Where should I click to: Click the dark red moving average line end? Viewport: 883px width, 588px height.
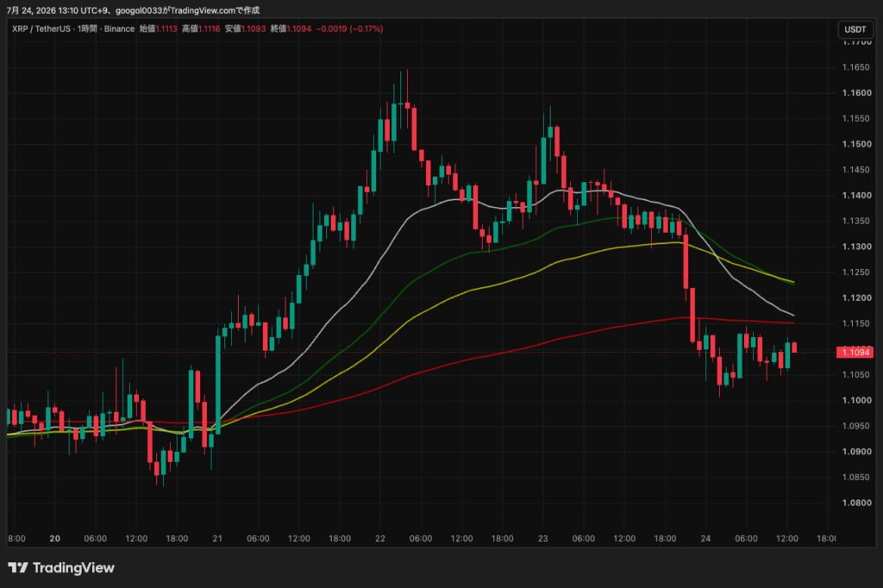[x=793, y=322]
